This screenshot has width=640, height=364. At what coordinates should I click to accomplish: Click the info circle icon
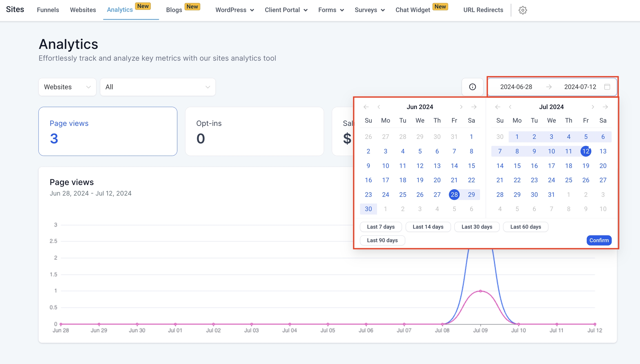472,87
